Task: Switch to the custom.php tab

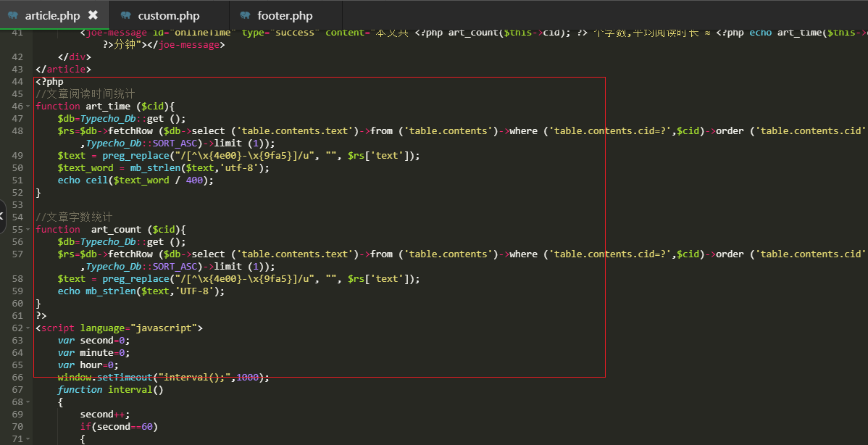Action: coord(168,15)
